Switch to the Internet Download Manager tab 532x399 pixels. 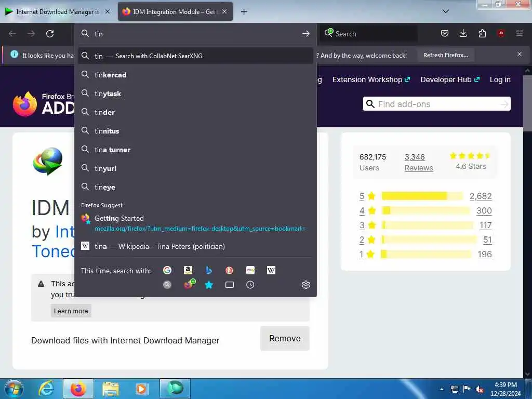(x=58, y=12)
